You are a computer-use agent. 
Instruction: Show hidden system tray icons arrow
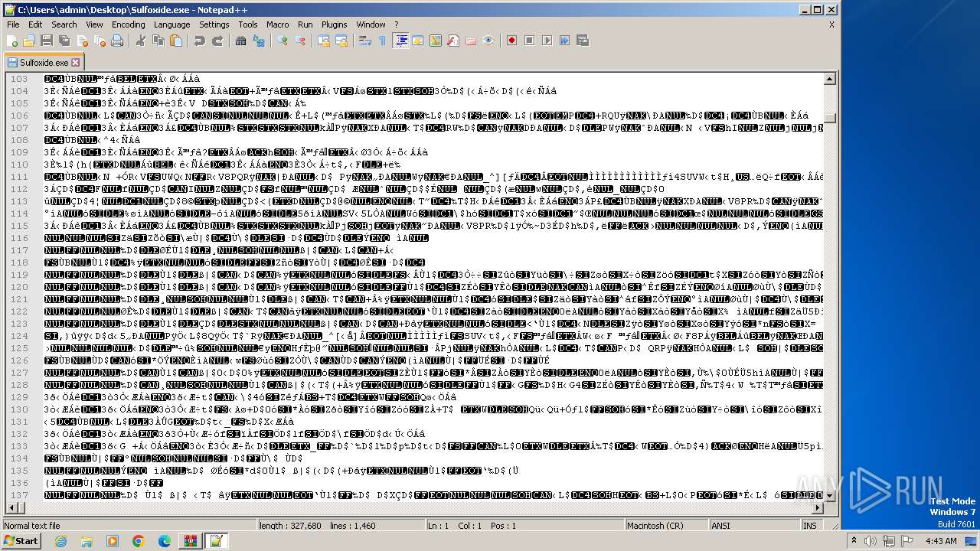[x=854, y=541]
